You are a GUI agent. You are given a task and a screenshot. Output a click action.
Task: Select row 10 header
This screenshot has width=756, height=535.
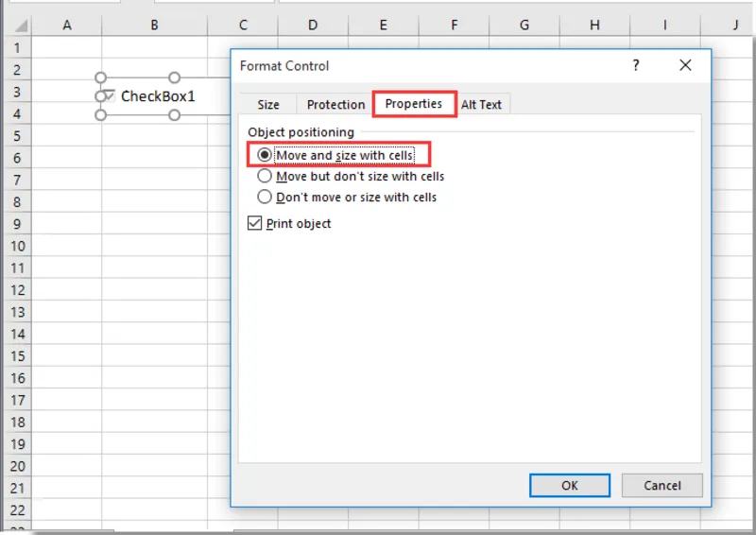coord(17,246)
